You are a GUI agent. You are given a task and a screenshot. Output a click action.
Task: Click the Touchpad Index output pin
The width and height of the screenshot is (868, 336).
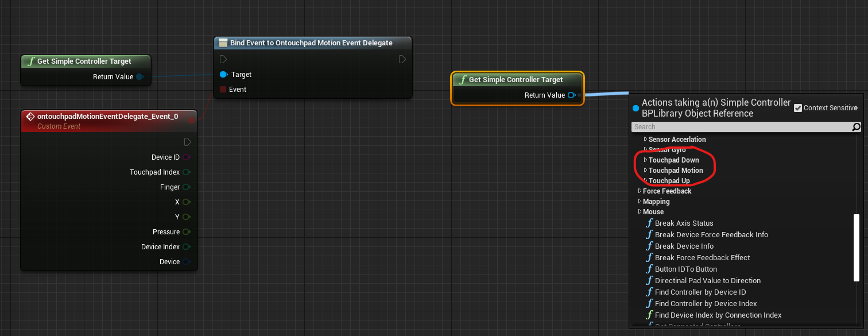(x=187, y=172)
